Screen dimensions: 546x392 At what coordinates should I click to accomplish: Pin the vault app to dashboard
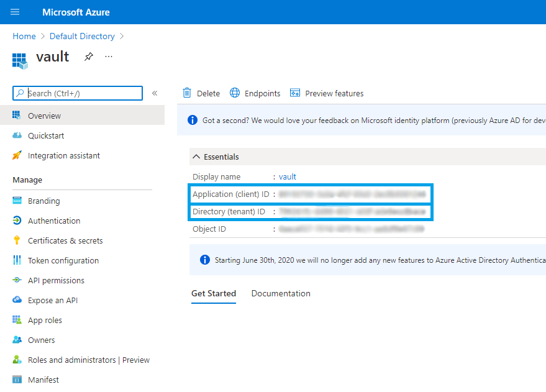pyautogui.click(x=89, y=57)
